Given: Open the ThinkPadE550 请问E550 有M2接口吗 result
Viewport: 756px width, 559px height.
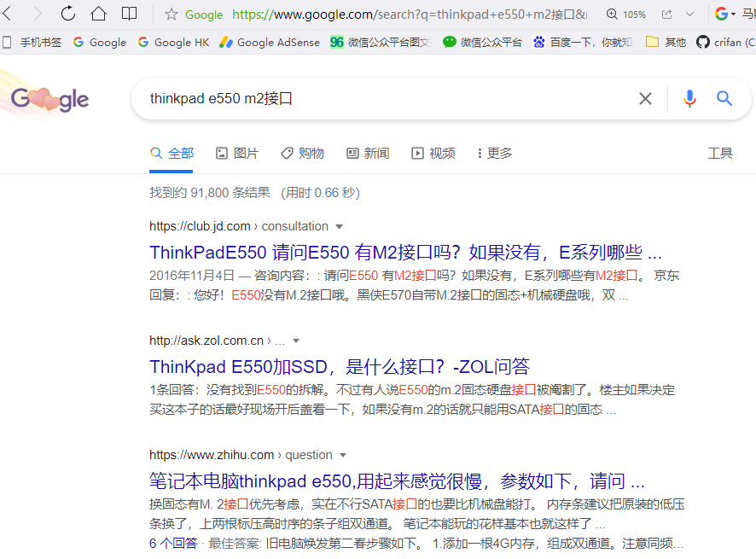Looking at the screenshot, I should coord(405,253).
